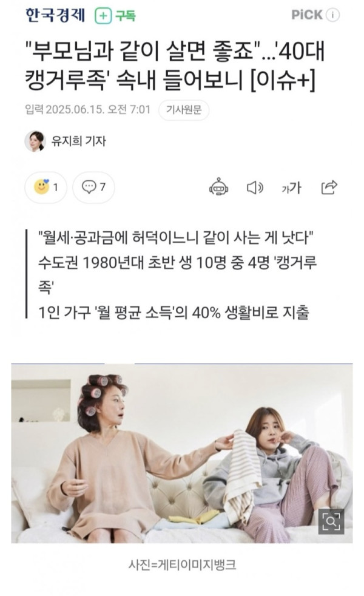This screenshot has width=364, height=596.
Task: Open the 기사원문 original article button
Action: pyautogui.click(x=184, y=110)
